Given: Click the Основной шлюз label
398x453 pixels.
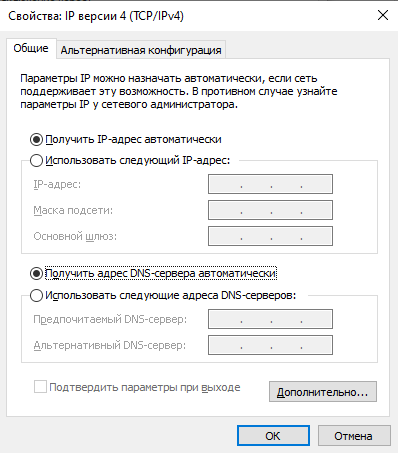Looking at the screenshot, I should (x=75, y=236).
